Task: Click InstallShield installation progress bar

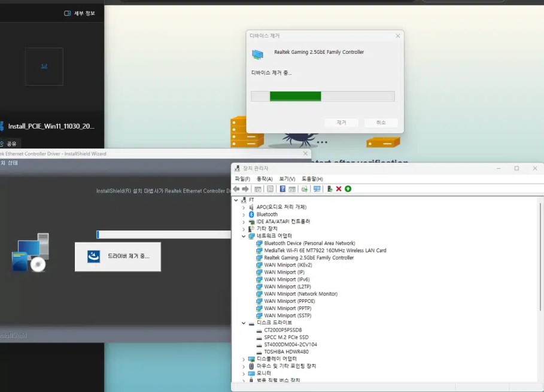Action: coord(163,235)
